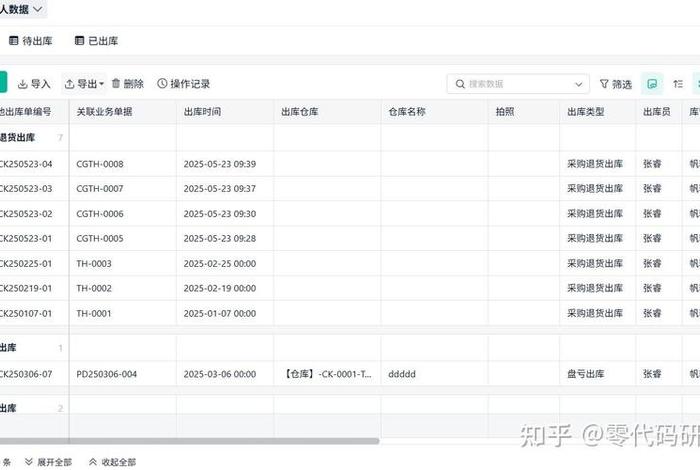The width and height of the screenshot is (700, 470).
Task: Click the 收起全部 collapse all button
Action: point(112,462)
